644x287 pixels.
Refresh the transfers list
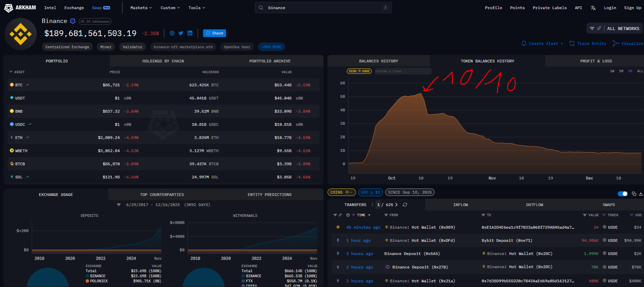click(x=405, y=205)
